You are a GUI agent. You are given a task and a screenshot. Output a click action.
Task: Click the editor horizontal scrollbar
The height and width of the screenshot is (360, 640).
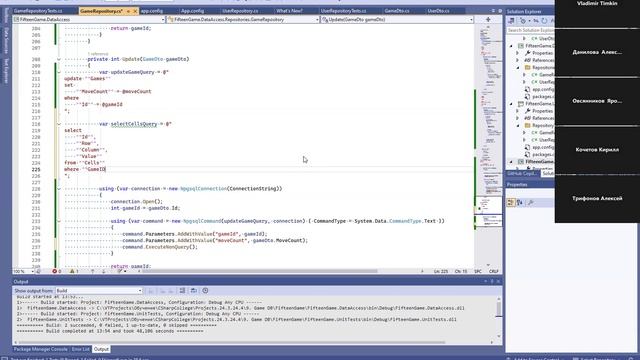[260, 271]
